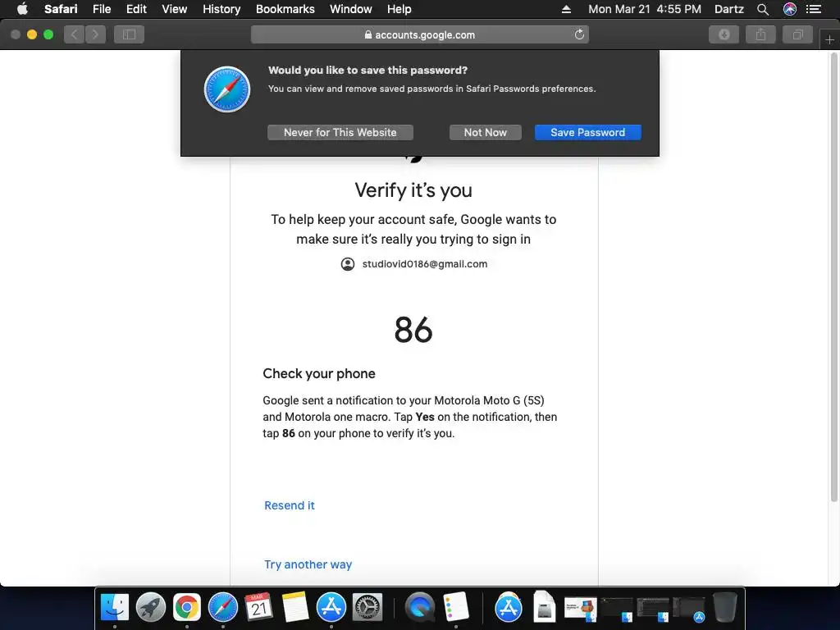Click the accounts.google.com address bar
Viewport: 840px width, 630px height.
[419, 34]
